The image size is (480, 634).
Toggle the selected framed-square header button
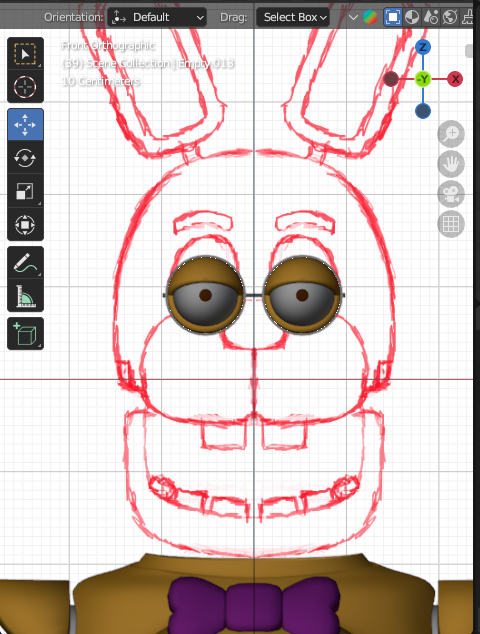pos(392,17)
